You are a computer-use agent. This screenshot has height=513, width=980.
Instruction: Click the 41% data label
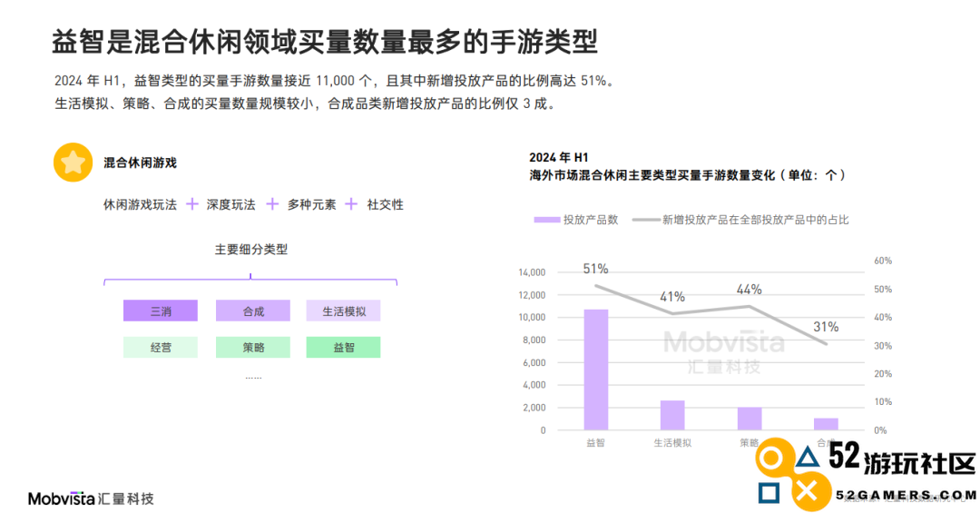tap(672, 297)
